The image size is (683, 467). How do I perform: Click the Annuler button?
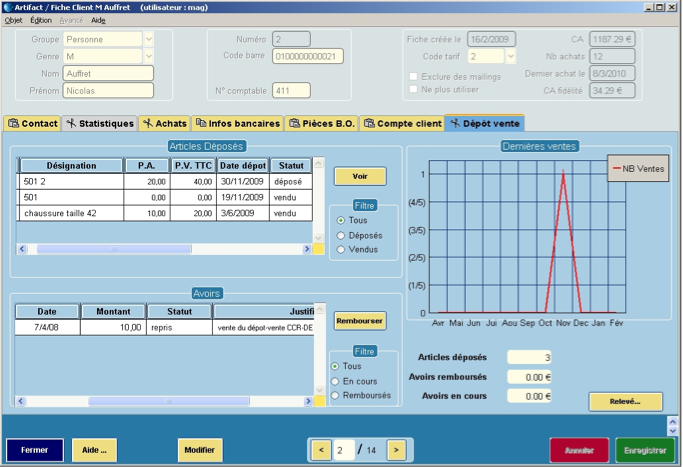click(x=579, y=450)
